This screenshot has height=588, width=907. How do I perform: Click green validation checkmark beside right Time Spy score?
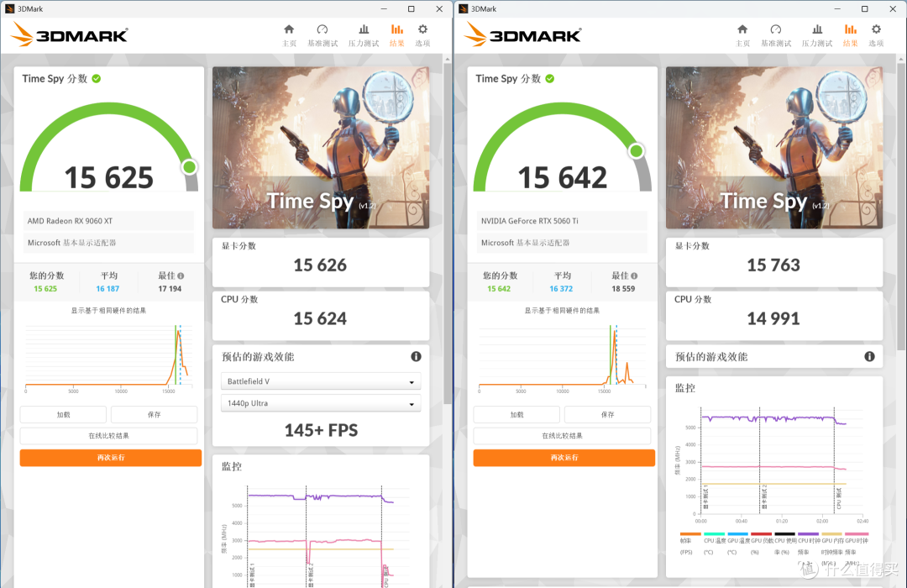coord(550,79)
